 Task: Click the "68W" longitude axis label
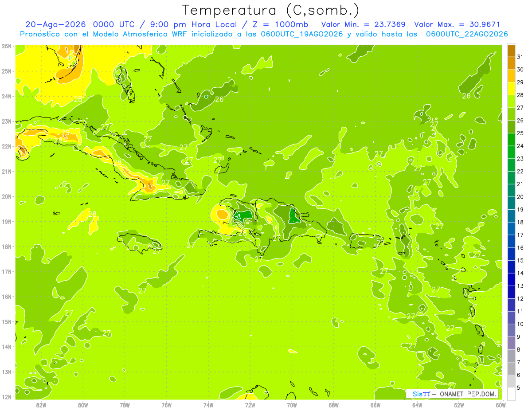click(334, 405)
